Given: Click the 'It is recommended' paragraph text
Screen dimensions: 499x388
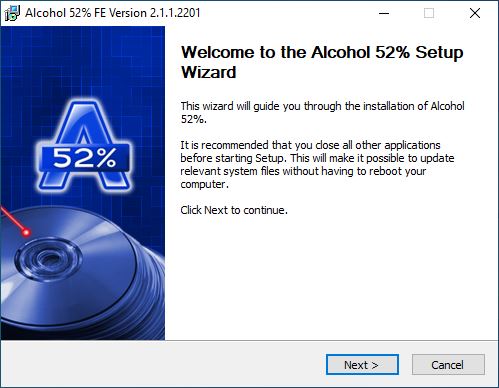Looking at the screenshot, I should 317,164.
